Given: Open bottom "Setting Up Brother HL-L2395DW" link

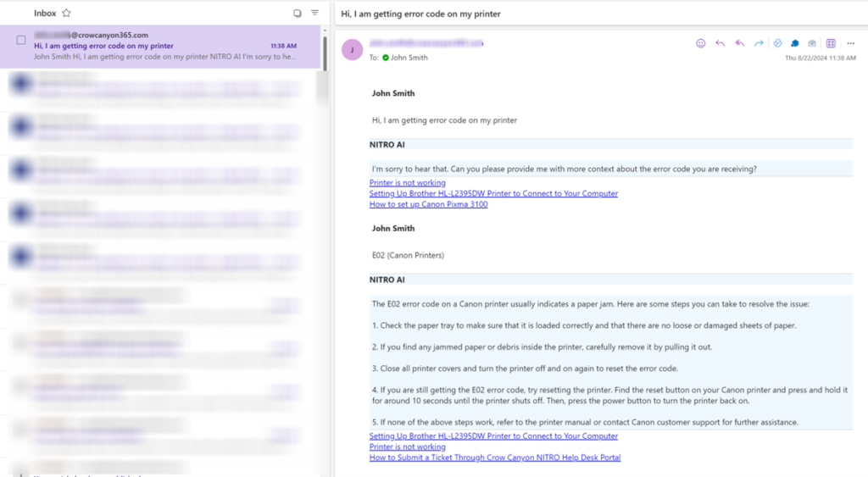Looking at the screenshot, I should tap(494, 436).
